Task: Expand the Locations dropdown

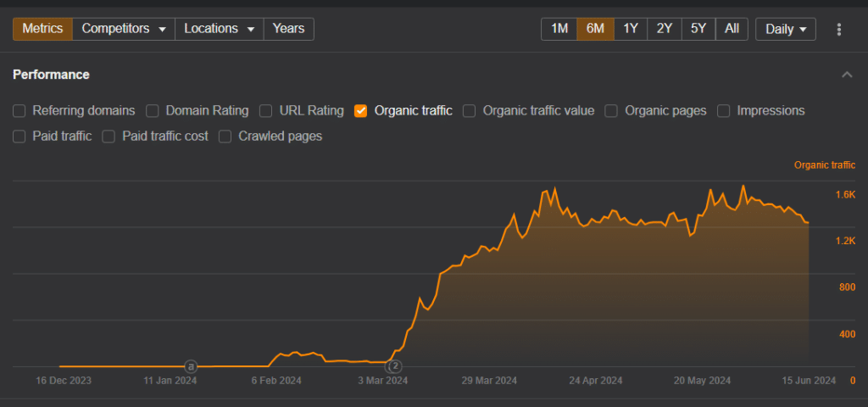Action: (219, 29)
